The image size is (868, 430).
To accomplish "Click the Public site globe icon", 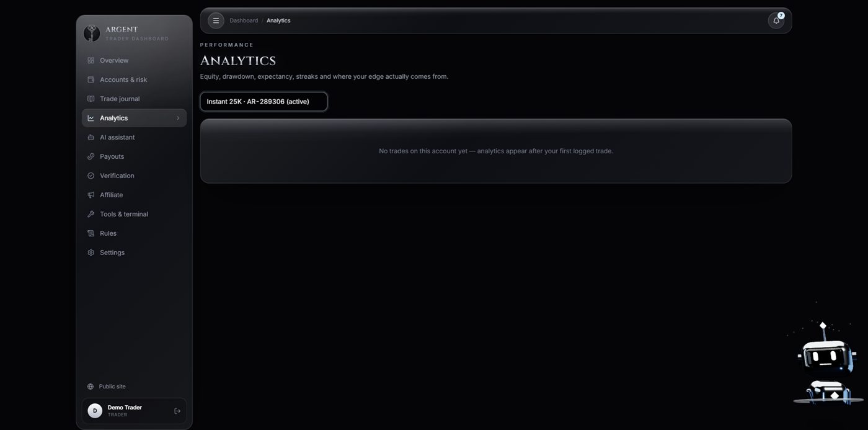I will (x=91, y=387).
